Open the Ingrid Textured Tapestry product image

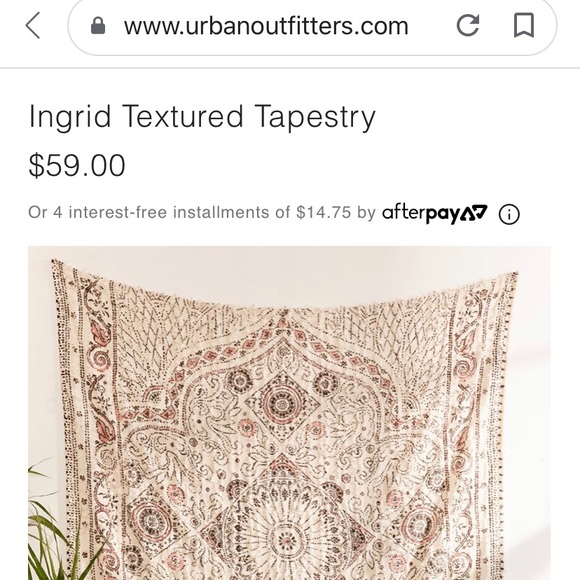click(289, 413)
